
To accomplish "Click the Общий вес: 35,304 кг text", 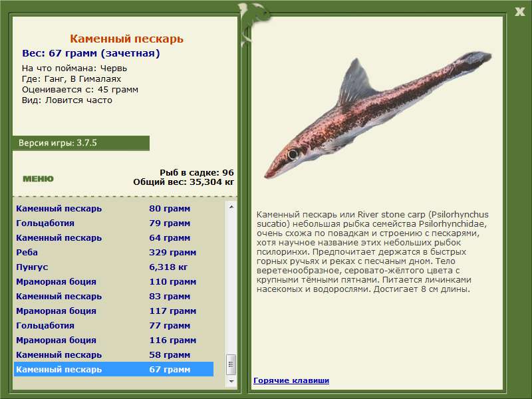I will 184,182.
